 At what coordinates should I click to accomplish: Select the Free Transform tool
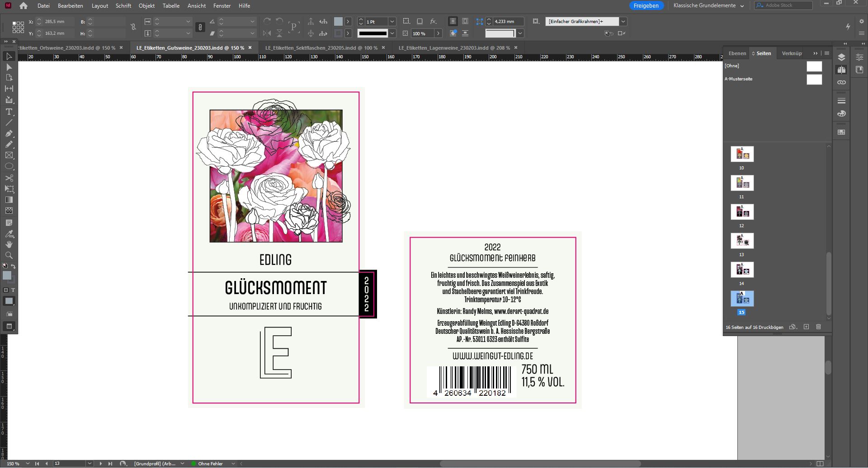tap(9, 189)
